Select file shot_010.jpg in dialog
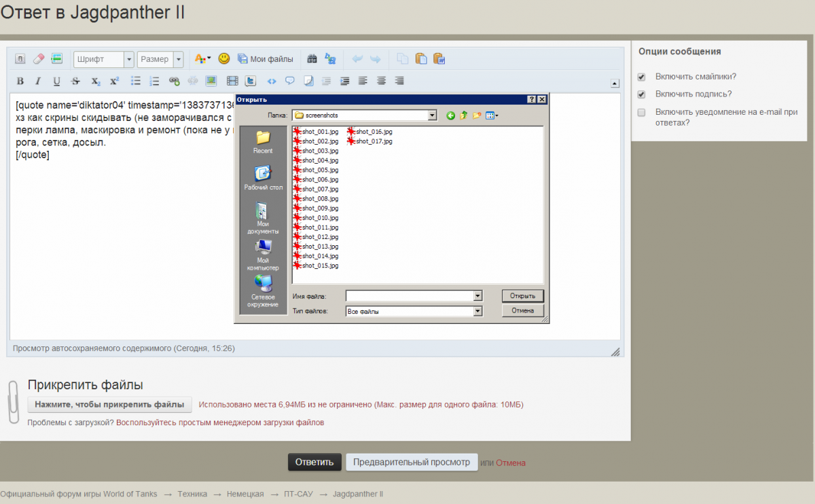Viewport: 815px width, 504px height. point(316,217)
